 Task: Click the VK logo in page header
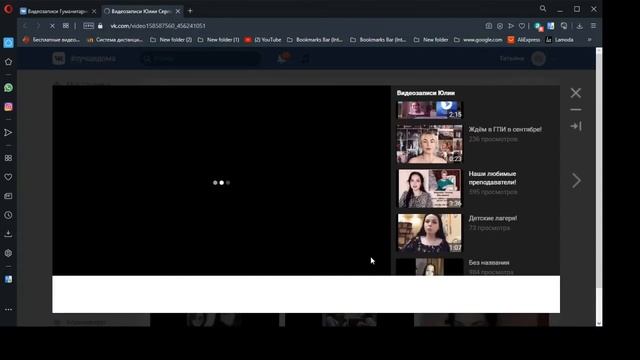[59, 59]
